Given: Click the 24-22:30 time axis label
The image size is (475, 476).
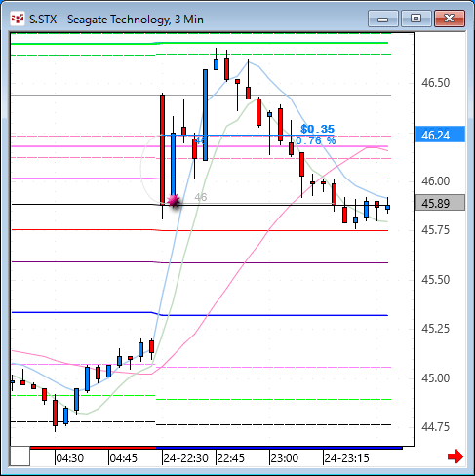Looking at the screenshot, I should pos(185,458).
